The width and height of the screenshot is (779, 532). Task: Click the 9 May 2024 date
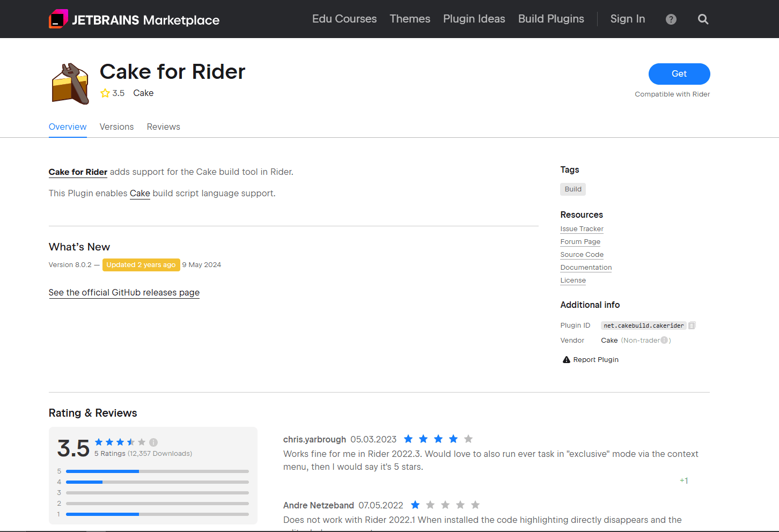pyautogui.click(x=202, y=264)
